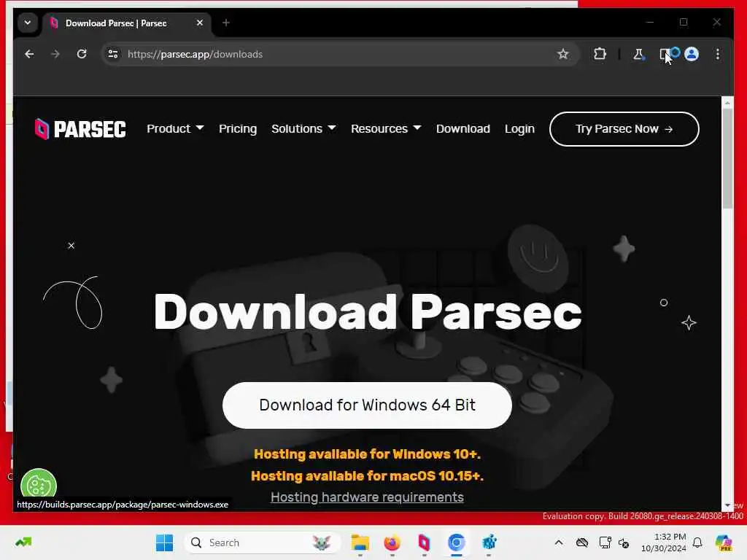Open the blue taskbar app after Chromium

tap(489, 542)
